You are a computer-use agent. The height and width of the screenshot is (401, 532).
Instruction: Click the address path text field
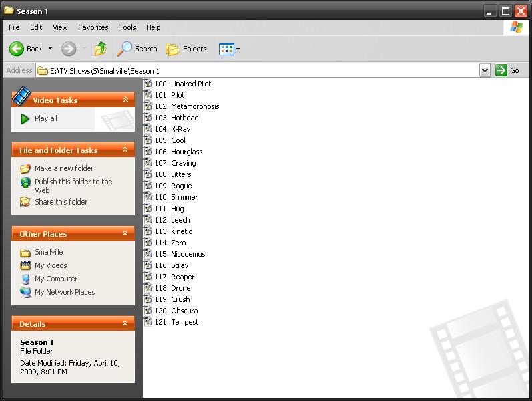point(258,71)
